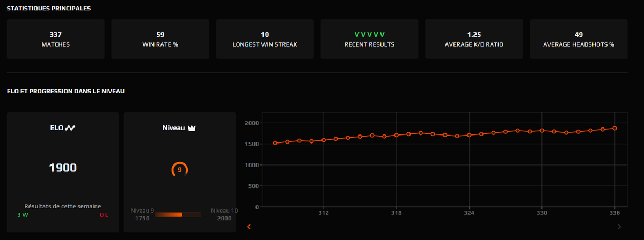
Task: Go to next chart page arrow
Action: click(620, 227)
